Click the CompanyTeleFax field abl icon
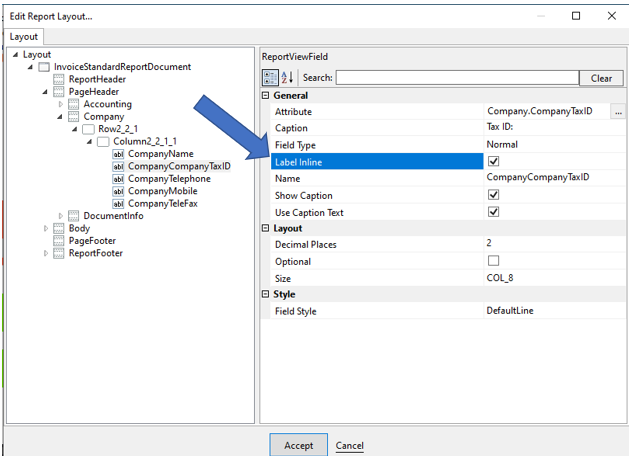The width and height of the screenshot is (631, 456). point(118,204)
